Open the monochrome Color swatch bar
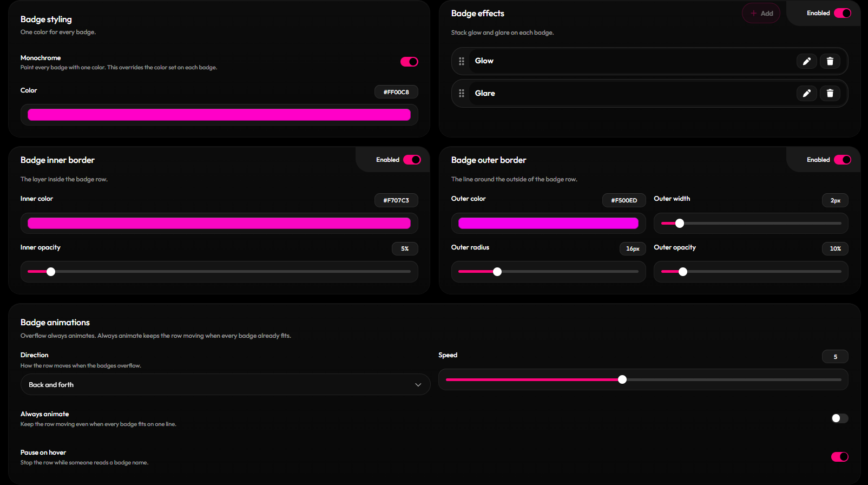This screenshot has width=868, height=485. coord(219,115)
